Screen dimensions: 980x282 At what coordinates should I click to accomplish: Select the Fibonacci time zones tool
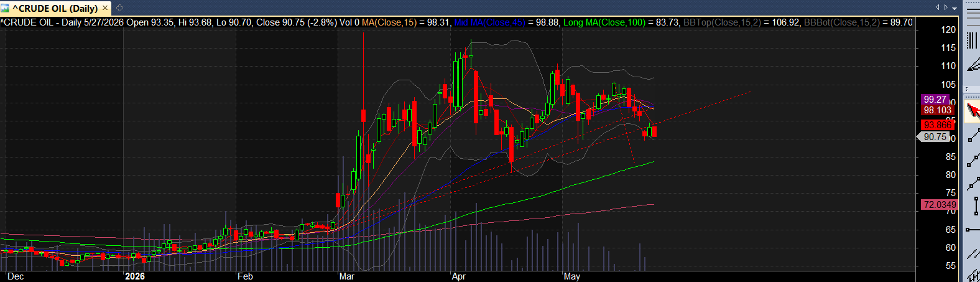pos(972,40)
